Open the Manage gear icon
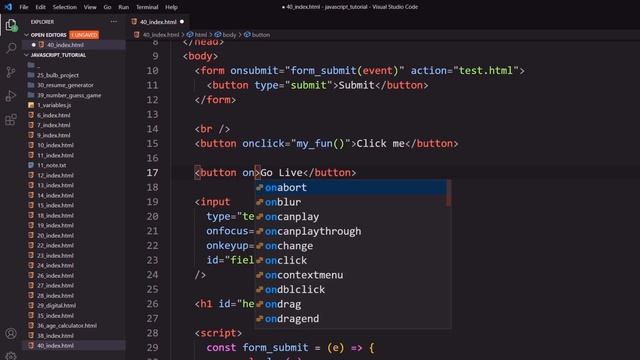This screenshot has height=360, width=640. pyautogui.click(x=11, y=356)
